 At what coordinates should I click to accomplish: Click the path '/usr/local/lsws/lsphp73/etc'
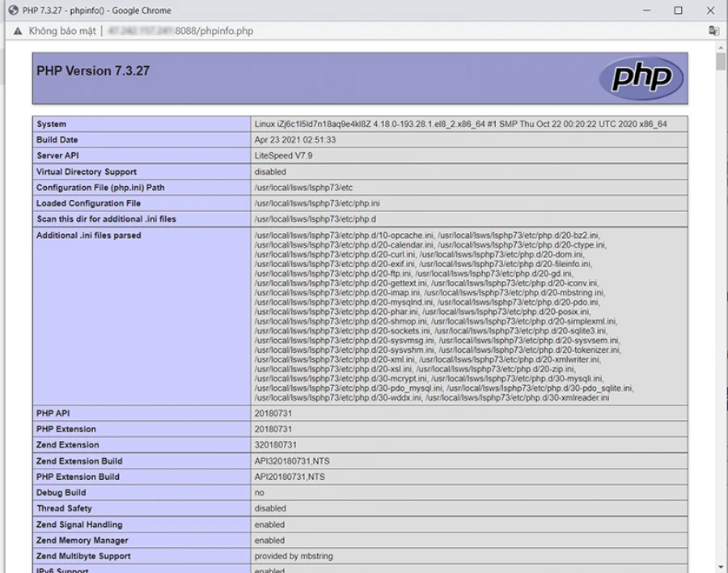tap(303, 187)
